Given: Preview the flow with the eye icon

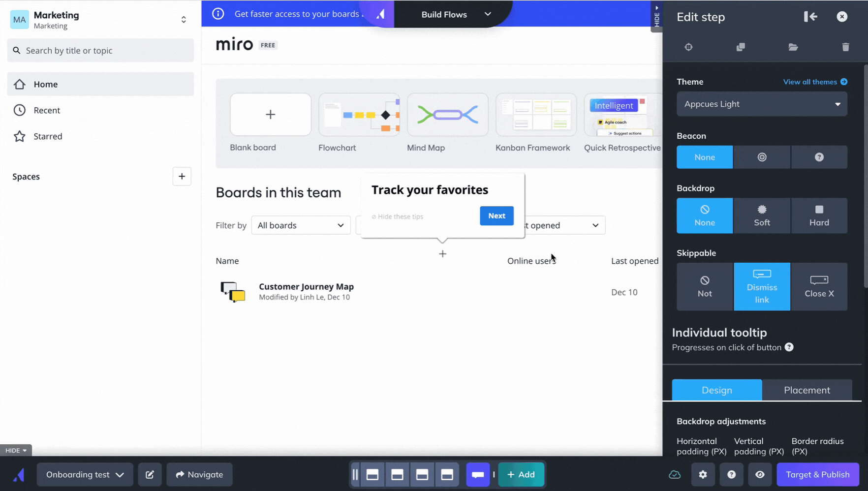Looking at the screenshot, I should click(760, 474).
